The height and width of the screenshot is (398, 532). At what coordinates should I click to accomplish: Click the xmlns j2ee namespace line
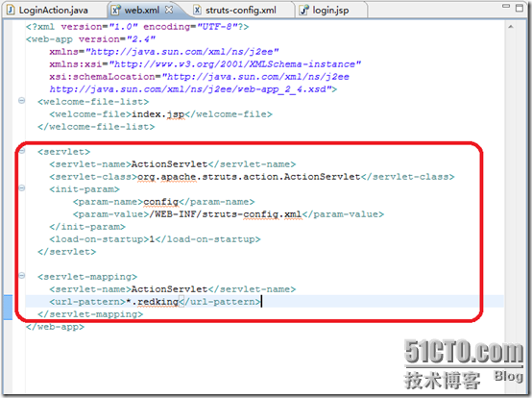(x=164, y=52)
